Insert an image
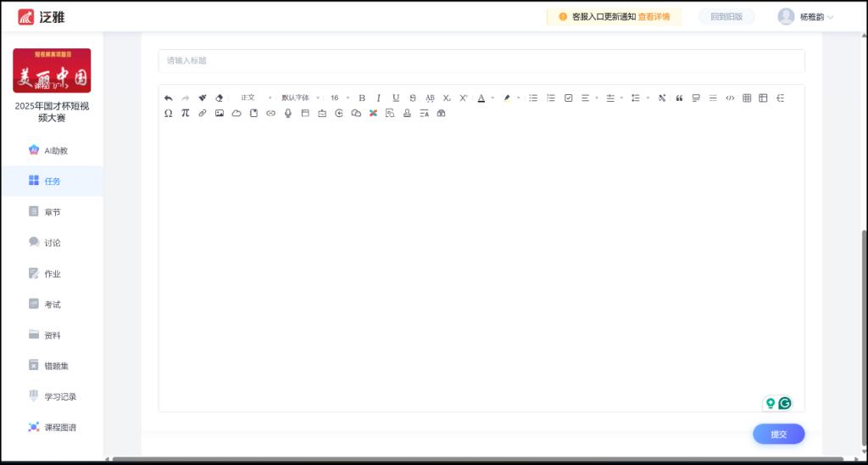 [x=220, y=113]
